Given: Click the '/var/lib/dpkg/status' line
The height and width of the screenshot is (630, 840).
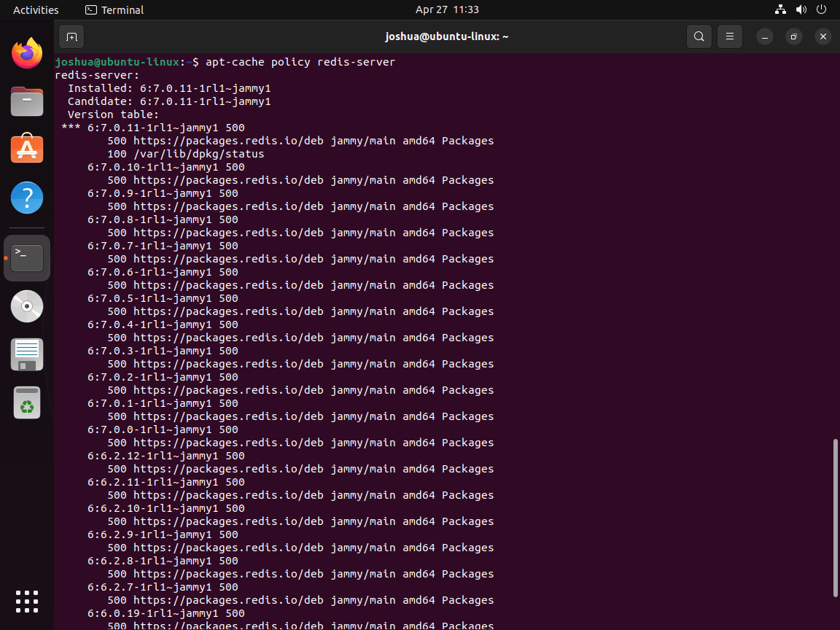Looking at the screenshot, I should click(x=186, y=154).
